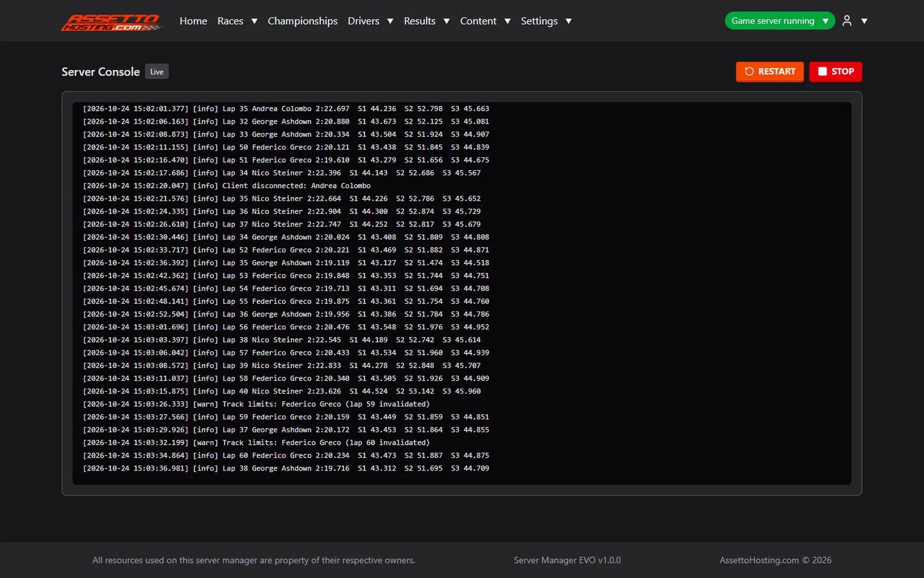Click the Lap 40 Nico Steiner 2:23.626 entry
This screenshot has height=578, width=924.
click(x=282, y=392)
